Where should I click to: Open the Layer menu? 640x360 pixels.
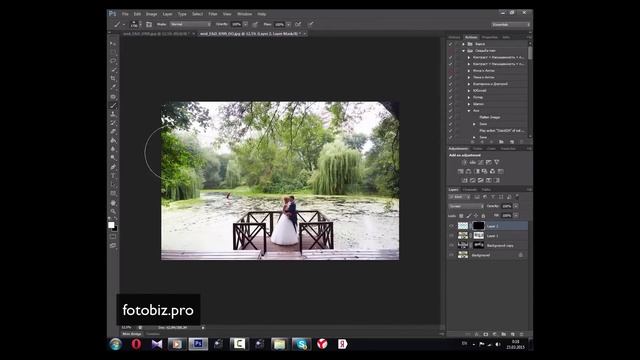[x=167, y=14]
